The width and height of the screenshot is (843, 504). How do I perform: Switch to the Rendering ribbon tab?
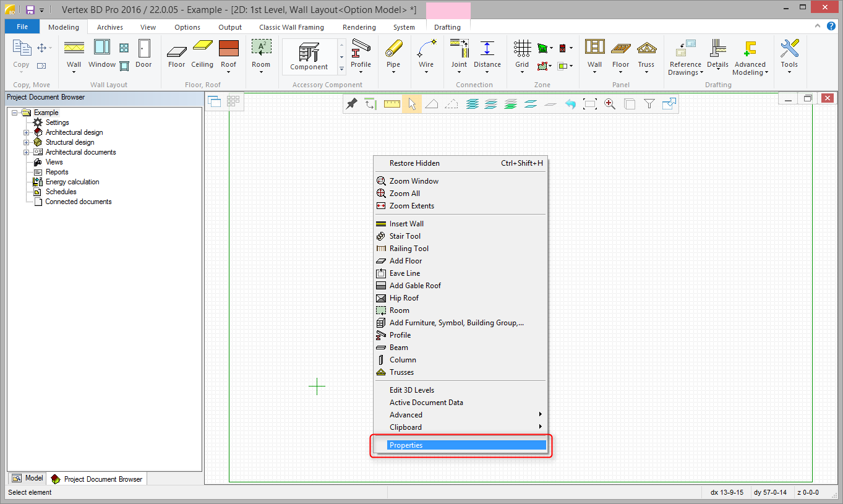coord(359,27)
